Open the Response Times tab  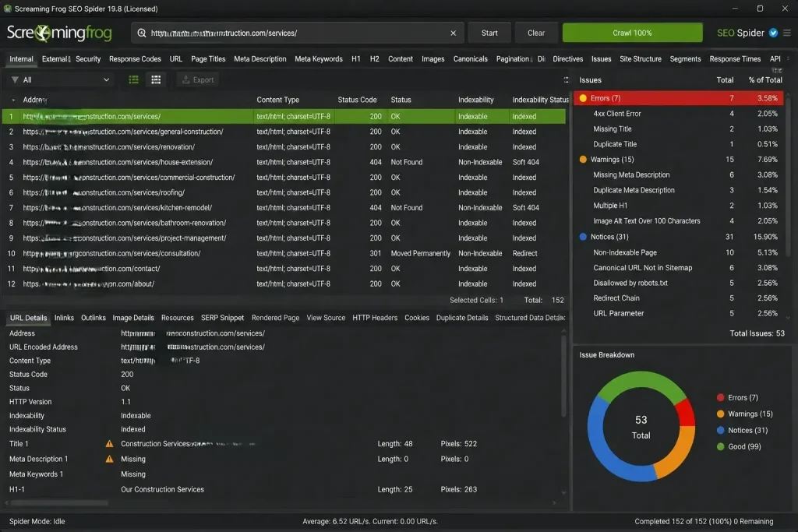tap(735, 59)
